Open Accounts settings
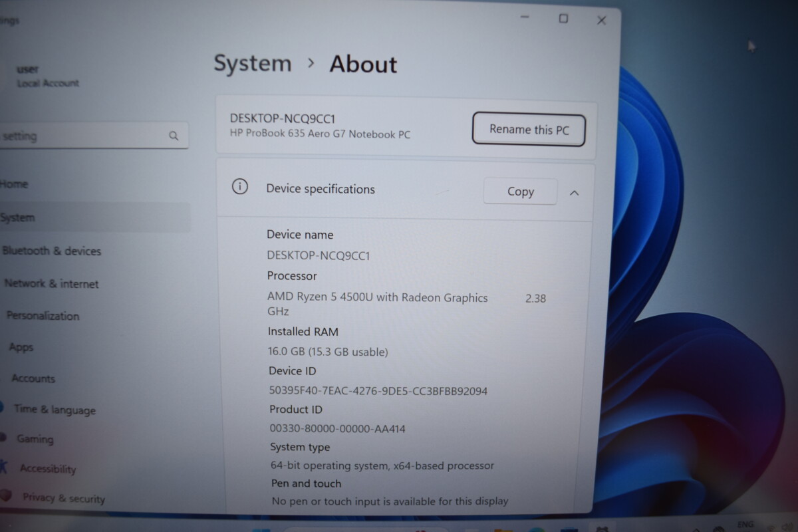 [33, 378]
